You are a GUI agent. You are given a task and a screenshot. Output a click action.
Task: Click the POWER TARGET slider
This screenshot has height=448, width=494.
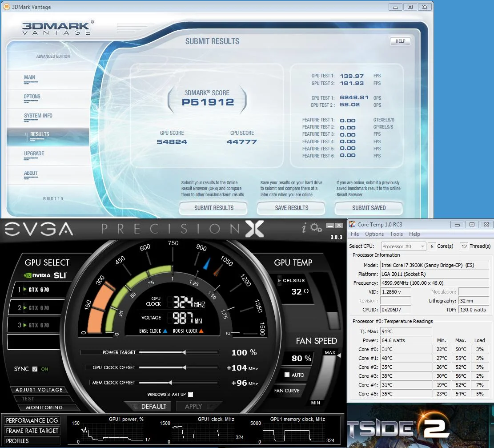point(179,352)
